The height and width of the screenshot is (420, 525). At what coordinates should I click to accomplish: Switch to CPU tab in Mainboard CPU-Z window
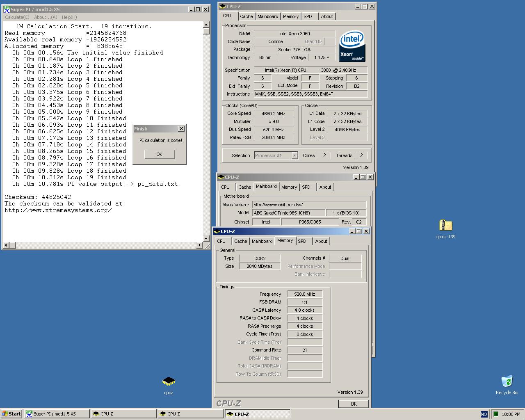226,187
